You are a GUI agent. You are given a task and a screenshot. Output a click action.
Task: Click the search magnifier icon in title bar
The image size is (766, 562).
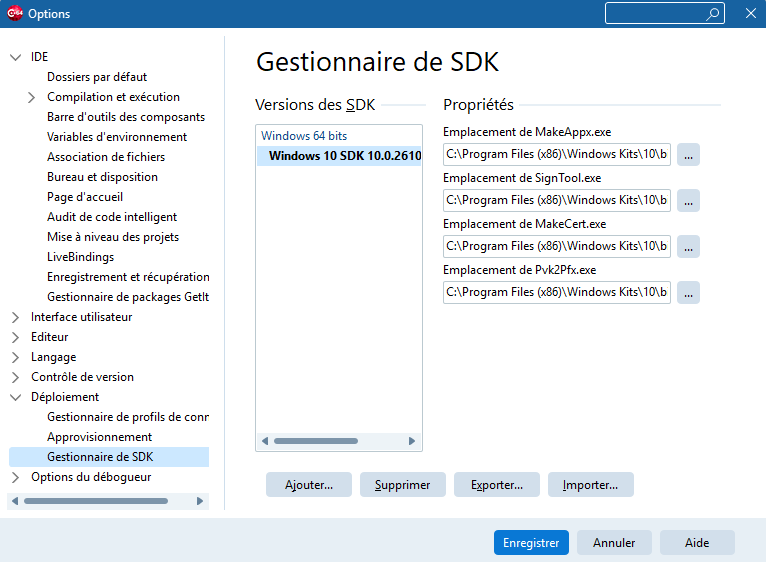713,14
